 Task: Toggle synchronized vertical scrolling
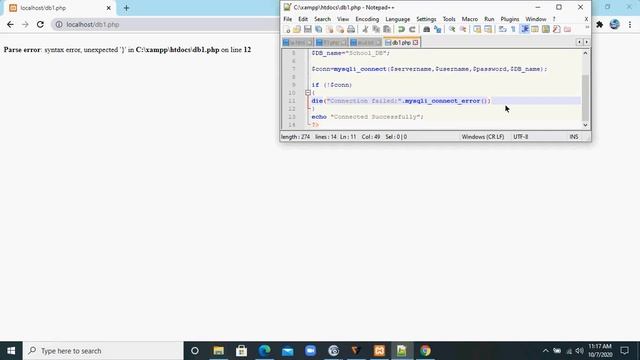[x=477, y=29]
